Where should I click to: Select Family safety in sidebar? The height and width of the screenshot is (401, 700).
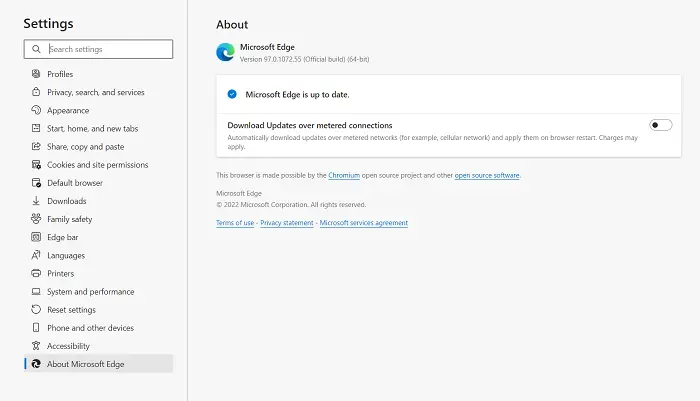pyautogui.click(x=98, y=219)
